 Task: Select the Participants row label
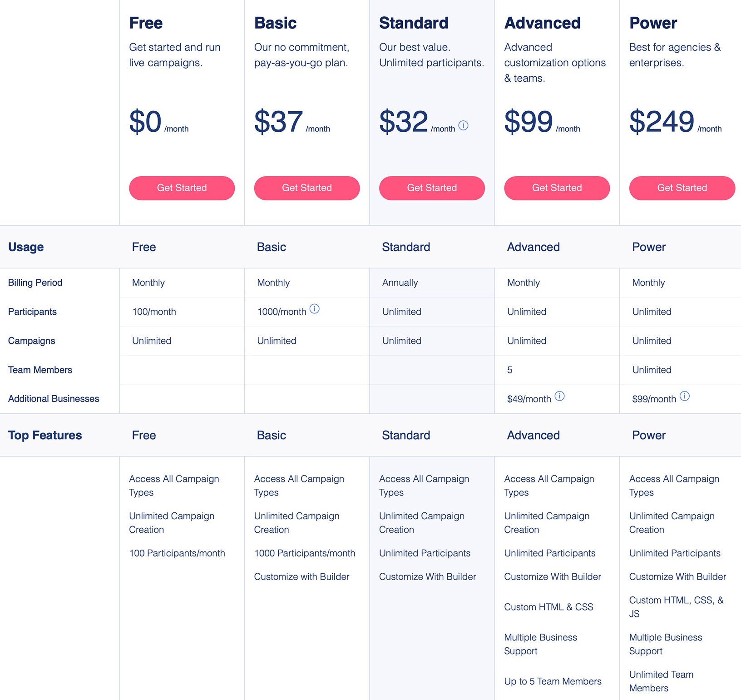(32, 312)
